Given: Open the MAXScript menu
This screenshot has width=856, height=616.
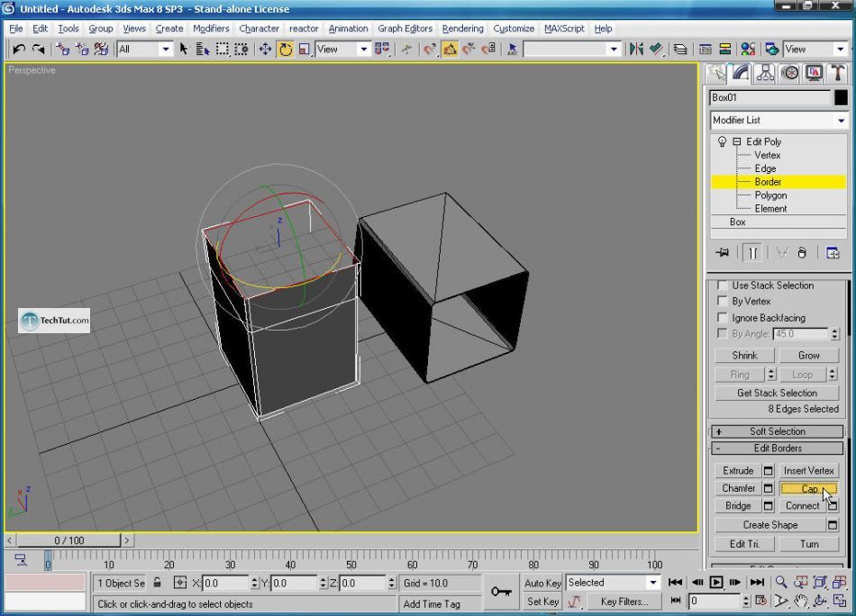Looking at the screenshot, I should [x=564, y=29].
